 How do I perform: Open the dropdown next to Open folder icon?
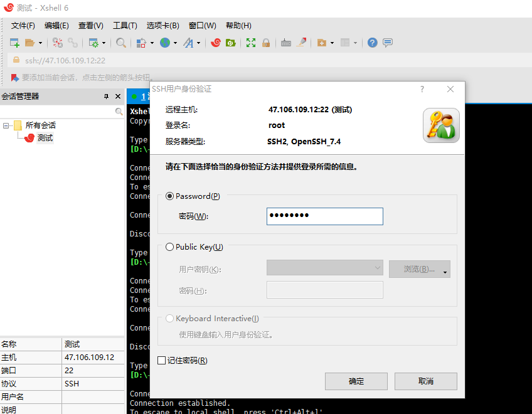[x=40, y=43]
